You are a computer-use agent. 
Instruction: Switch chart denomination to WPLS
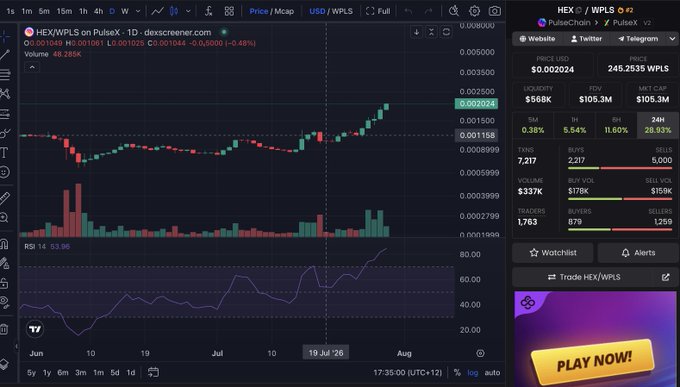[x=342, y=11]
